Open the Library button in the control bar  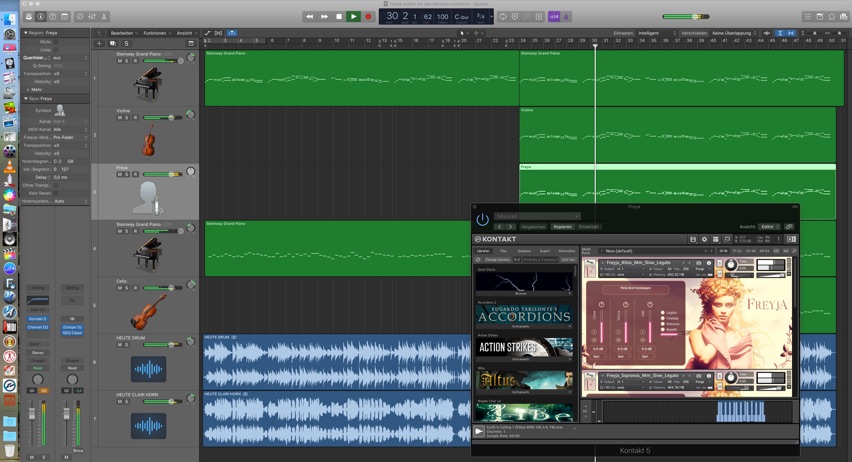[29, 17]
